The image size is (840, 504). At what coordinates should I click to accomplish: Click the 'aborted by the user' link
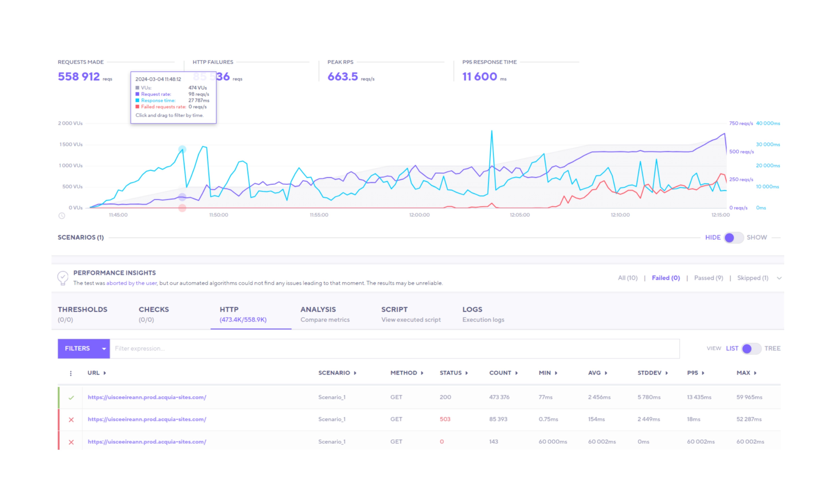pos(131,283)
